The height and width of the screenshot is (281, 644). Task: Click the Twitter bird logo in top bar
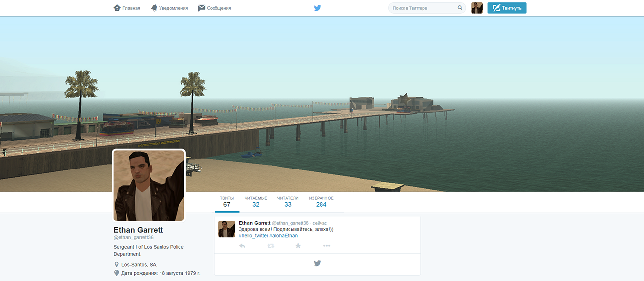click(318, 8)
